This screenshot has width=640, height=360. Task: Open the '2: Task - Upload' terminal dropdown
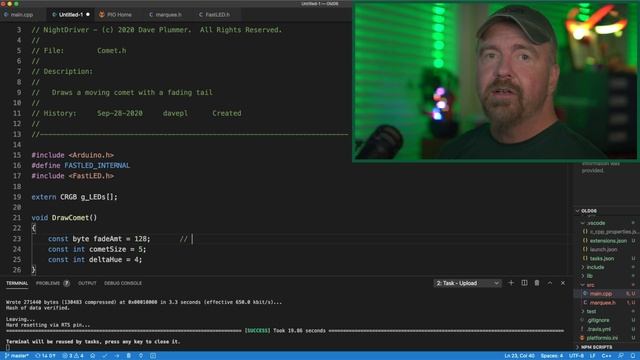pyautogui.click(x=467, y=283)
